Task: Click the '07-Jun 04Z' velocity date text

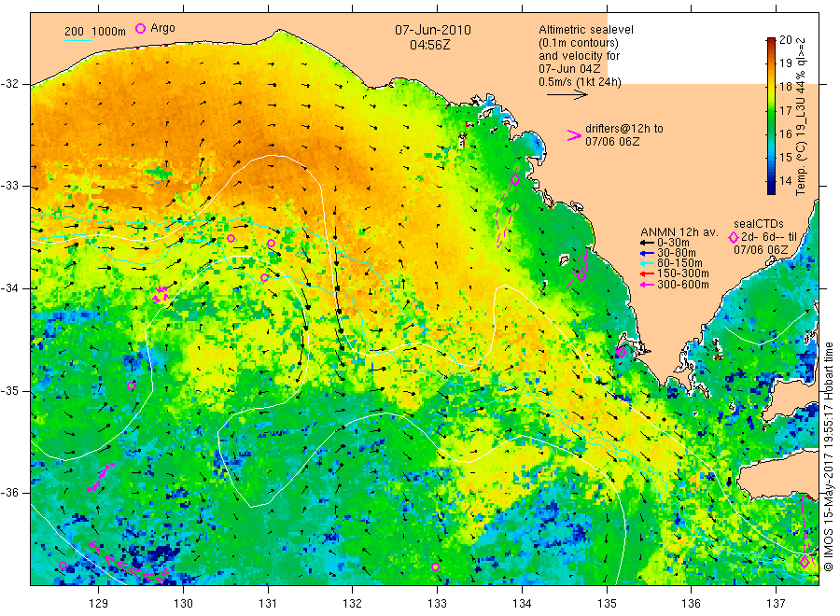Action: click(569, 68)
